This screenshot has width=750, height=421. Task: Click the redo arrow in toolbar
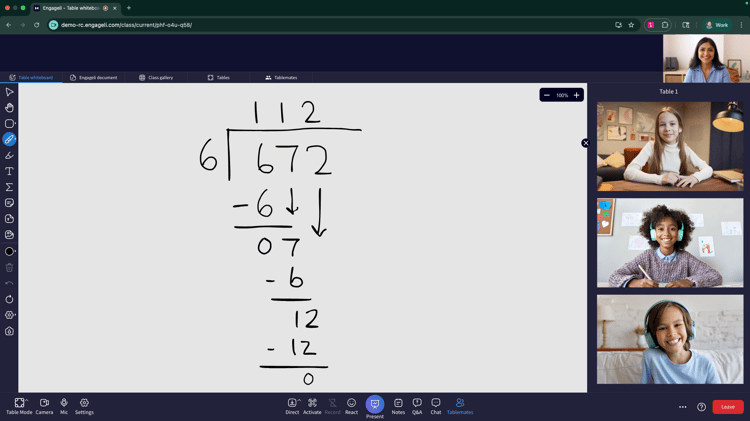9,299
